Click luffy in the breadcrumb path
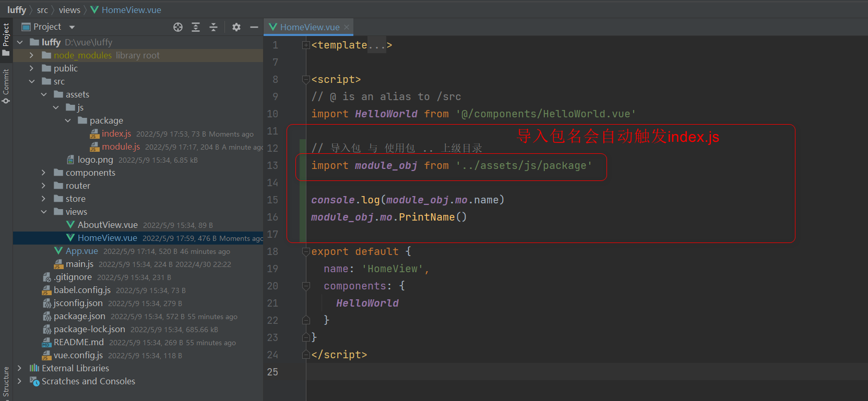This screenshot has height=401, width=868. pos(17,10)
